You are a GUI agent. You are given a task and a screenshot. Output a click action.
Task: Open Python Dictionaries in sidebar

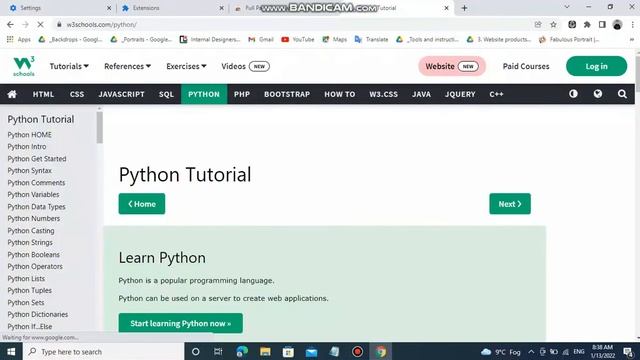click(38, 315)
